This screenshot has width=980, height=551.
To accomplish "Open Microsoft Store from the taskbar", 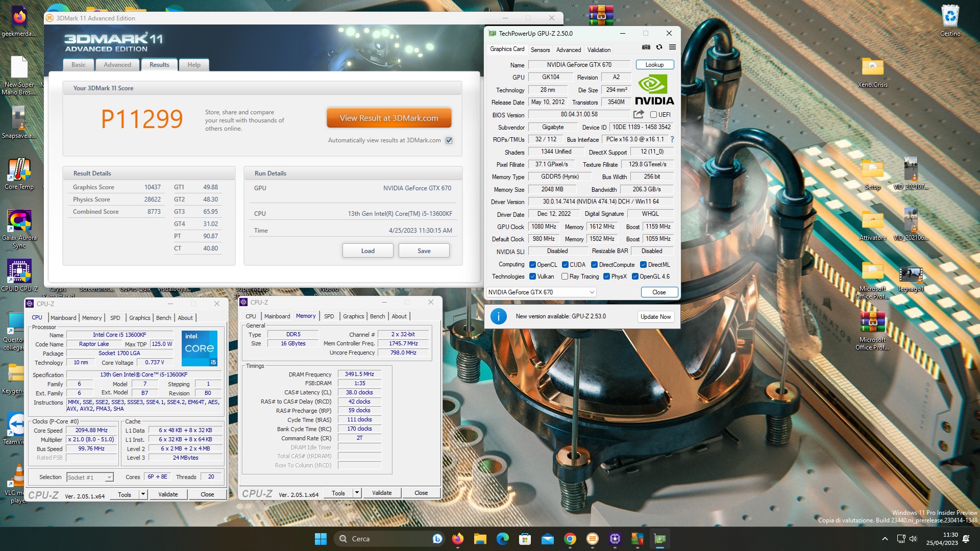I will pyautogui.click(x=525, y=539).
